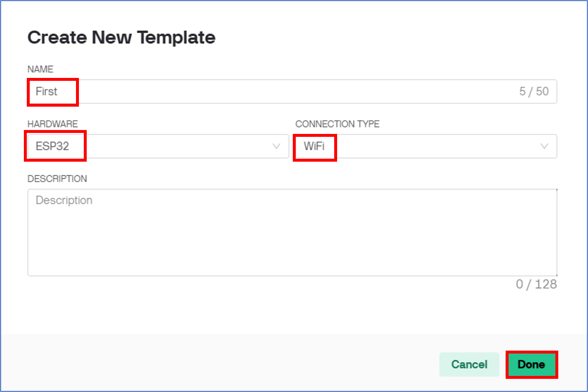Click the NAME field label
Image resolution: width=588 pixels, height=392 pixels.
[40, 70]
